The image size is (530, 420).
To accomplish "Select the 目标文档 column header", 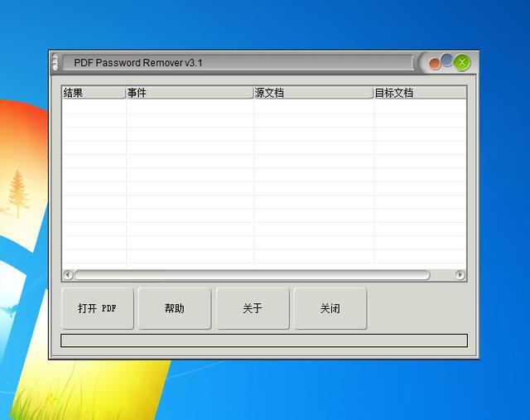I will click(420, 93).
